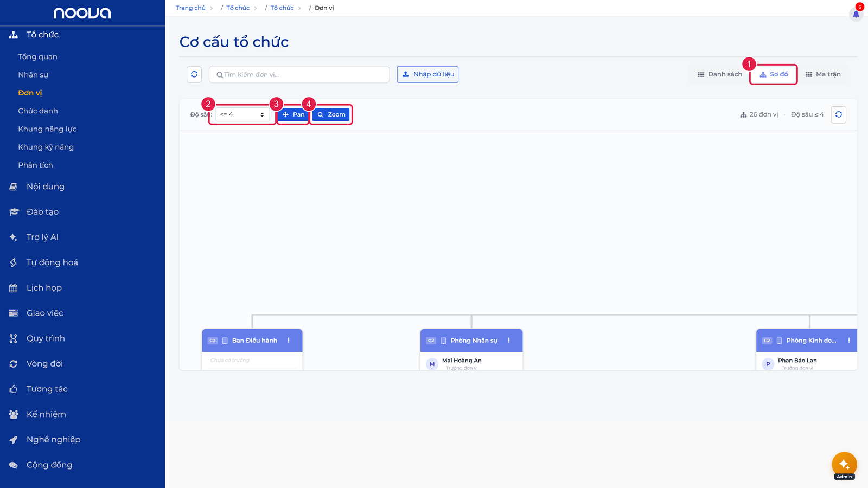
Task: Enable Pan mode
Action: pos(293,114)
